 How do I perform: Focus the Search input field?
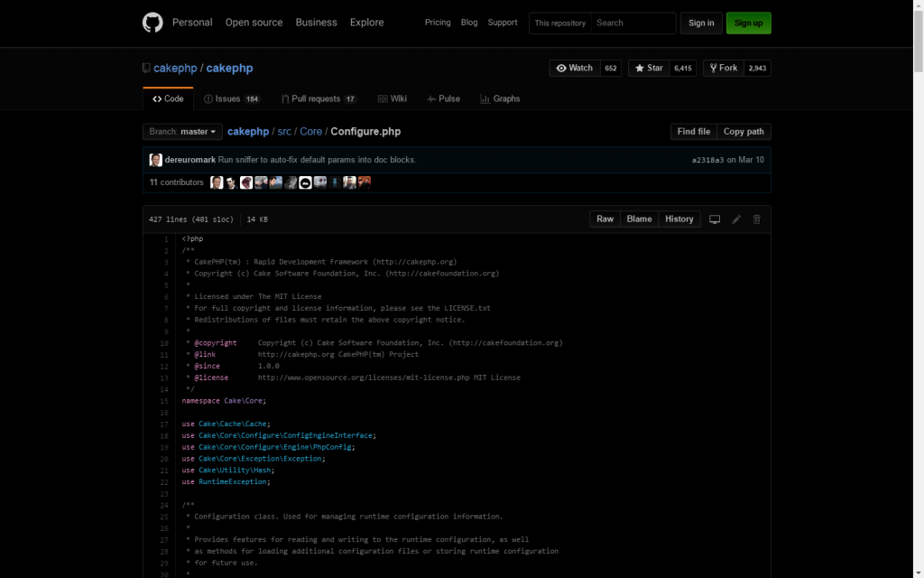click(x=633, y=23)
